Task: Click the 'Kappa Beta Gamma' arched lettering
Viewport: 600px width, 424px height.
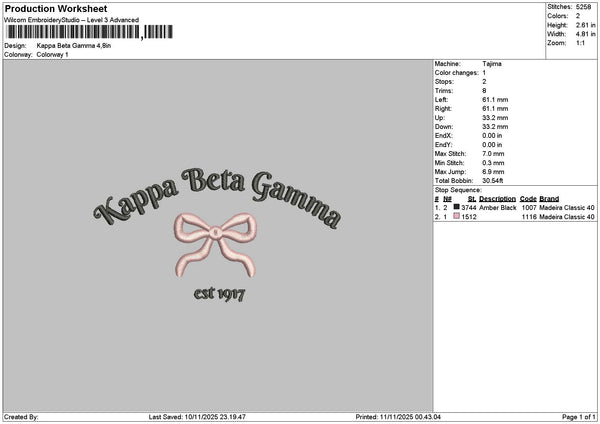Action: [217, 197]
